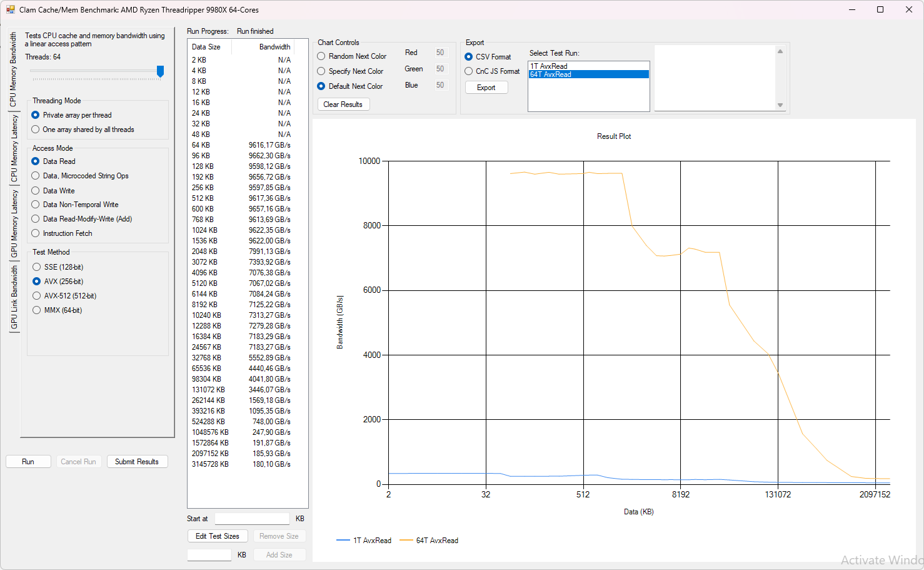The width and height of the screenshot is (924, 570).
Task: Click the new size KB input field
Action: [x=209, y=555]
